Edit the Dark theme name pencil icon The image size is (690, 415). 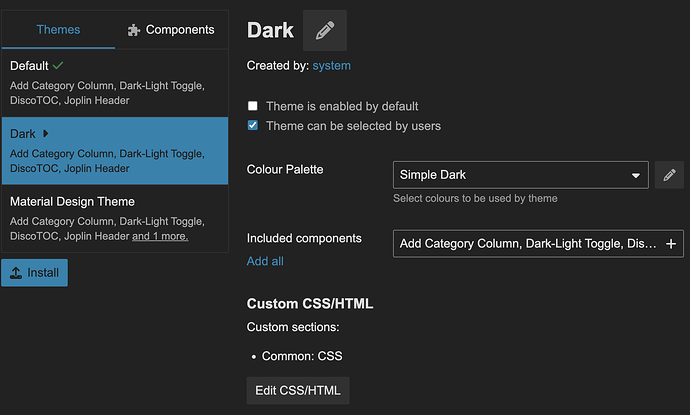tap(325, 30)
